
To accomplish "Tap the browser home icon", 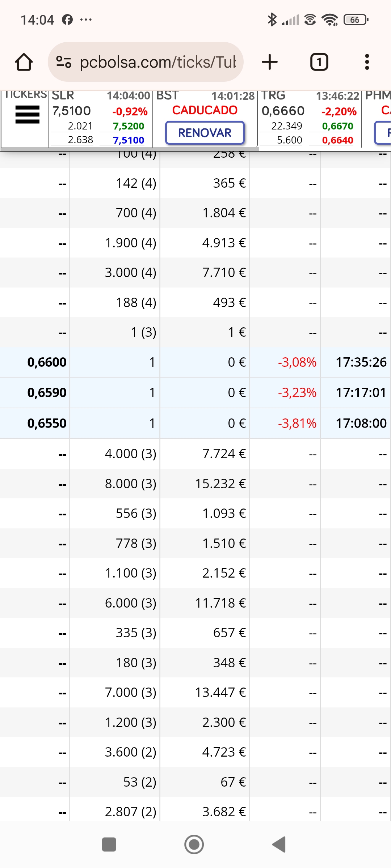I will tap(24, 62).
